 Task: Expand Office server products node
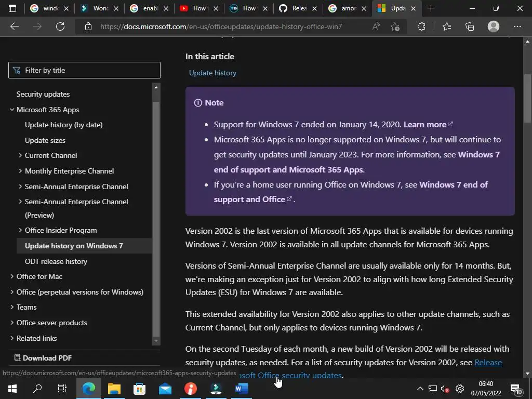coord(12,323)
